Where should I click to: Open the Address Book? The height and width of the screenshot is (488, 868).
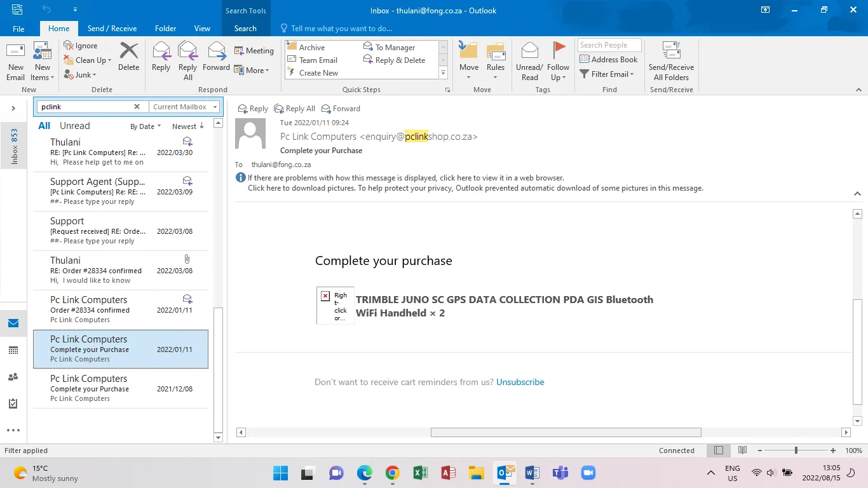(608, 60)
